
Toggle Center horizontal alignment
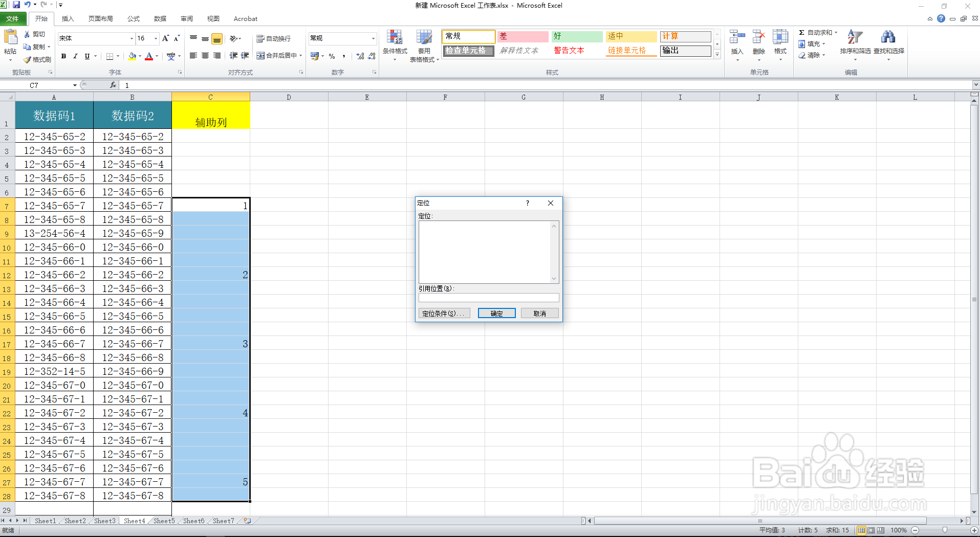[x=205, y=56]
